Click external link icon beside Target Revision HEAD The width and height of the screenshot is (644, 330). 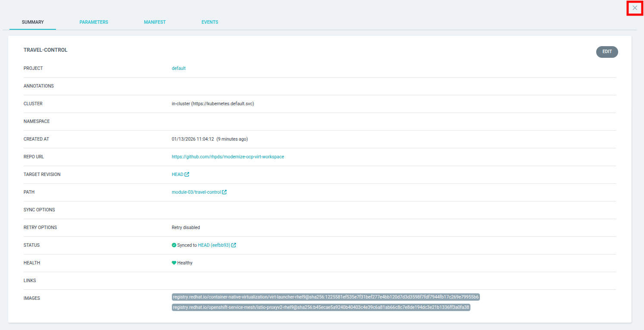pos(187,174)
